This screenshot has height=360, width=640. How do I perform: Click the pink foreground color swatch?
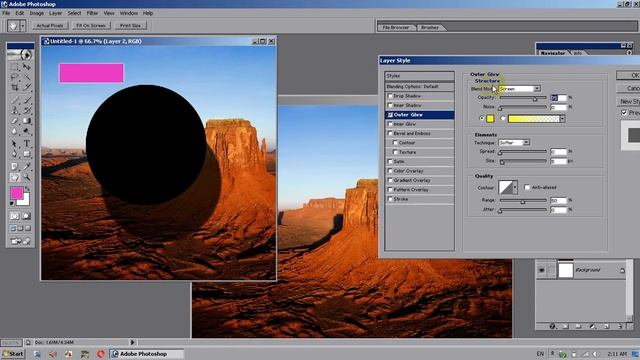tap(17, 193)
